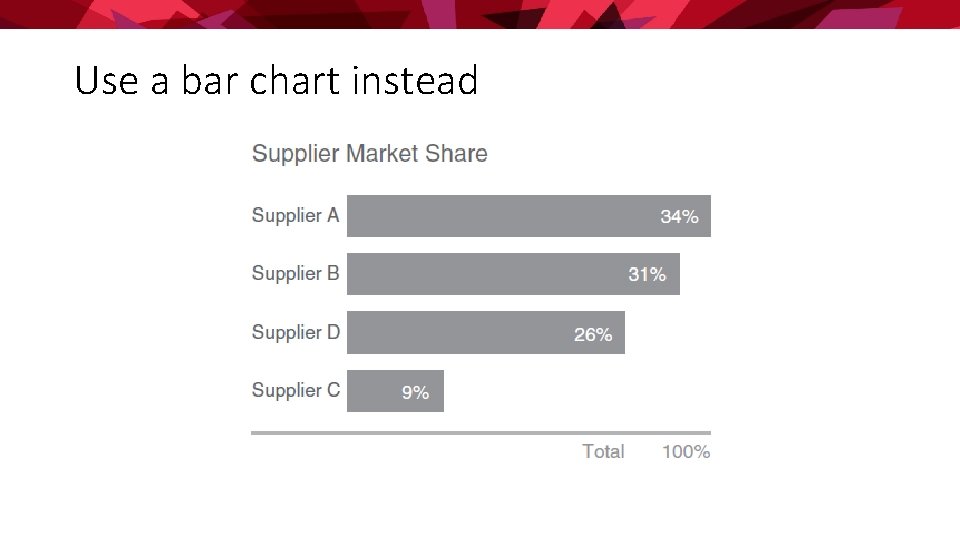Click the shortest gray bar for Supplier C
Viewport: 960px width, 540px height.
point(375,391)
